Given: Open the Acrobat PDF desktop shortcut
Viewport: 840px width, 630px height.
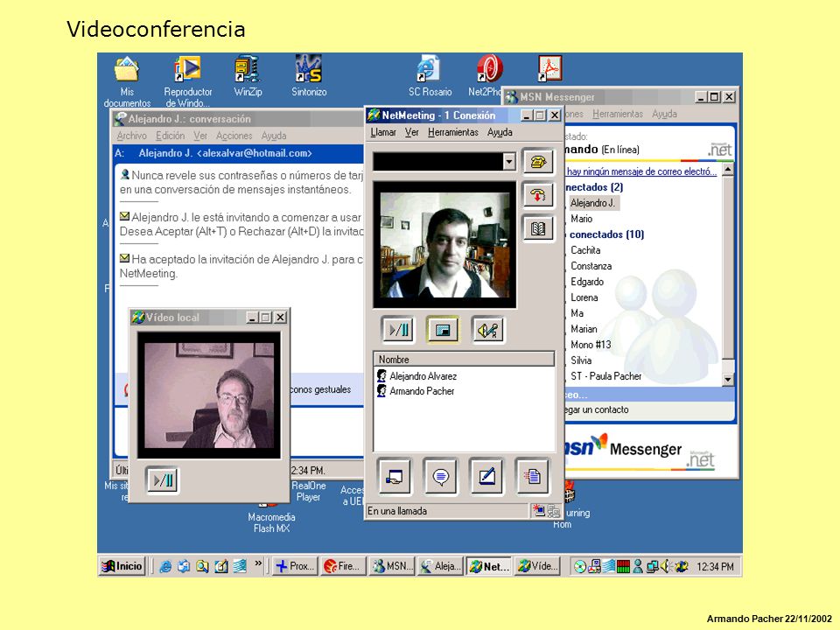Looking at the screenshot, I should click(x=549, y=68).
